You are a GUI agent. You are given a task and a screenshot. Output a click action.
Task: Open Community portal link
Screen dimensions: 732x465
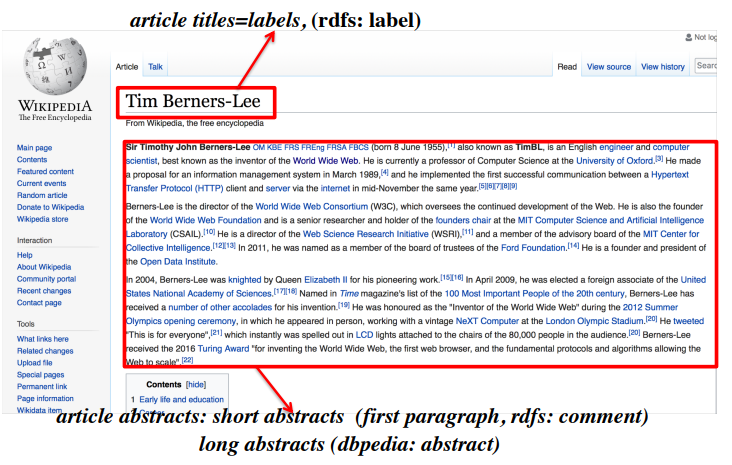[46, 279]
